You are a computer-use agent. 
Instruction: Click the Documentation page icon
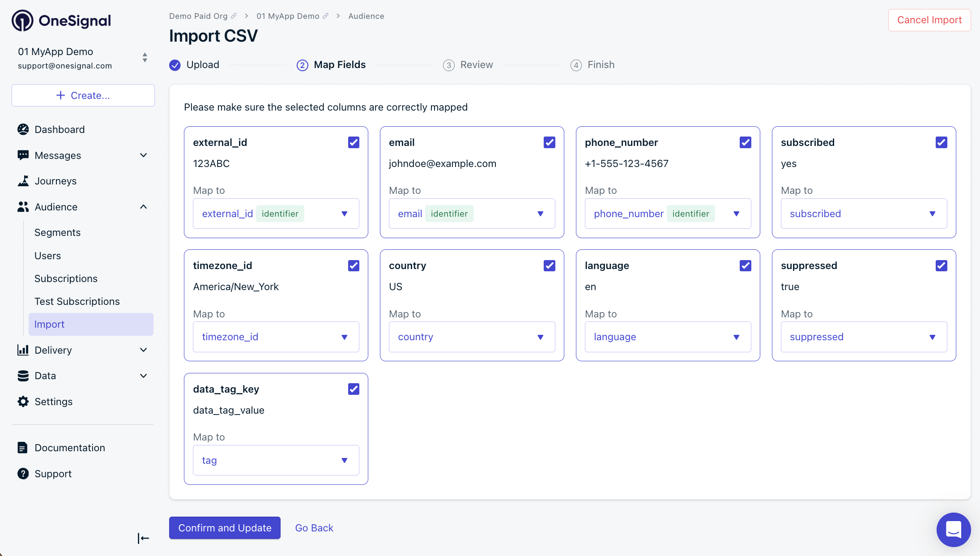coord(22,448)
